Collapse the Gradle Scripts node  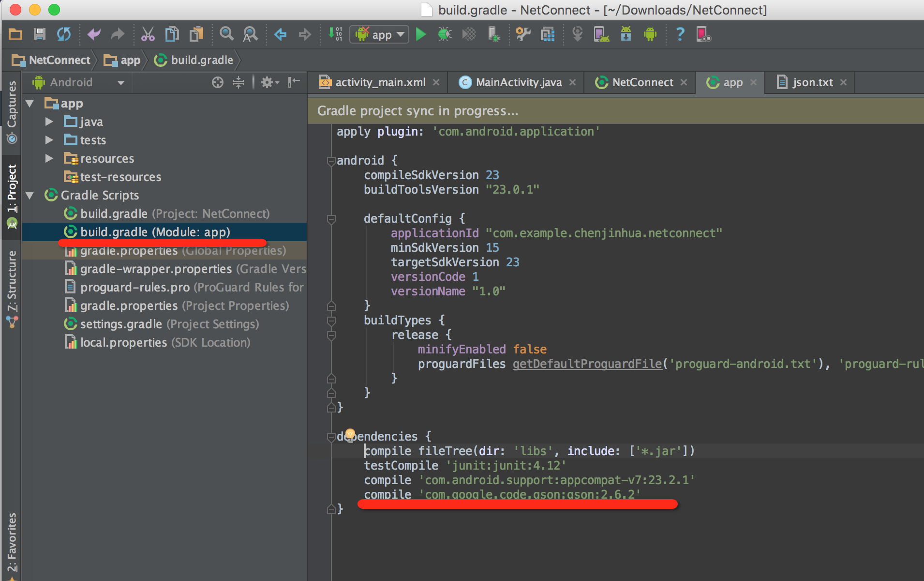coord(30,195)
